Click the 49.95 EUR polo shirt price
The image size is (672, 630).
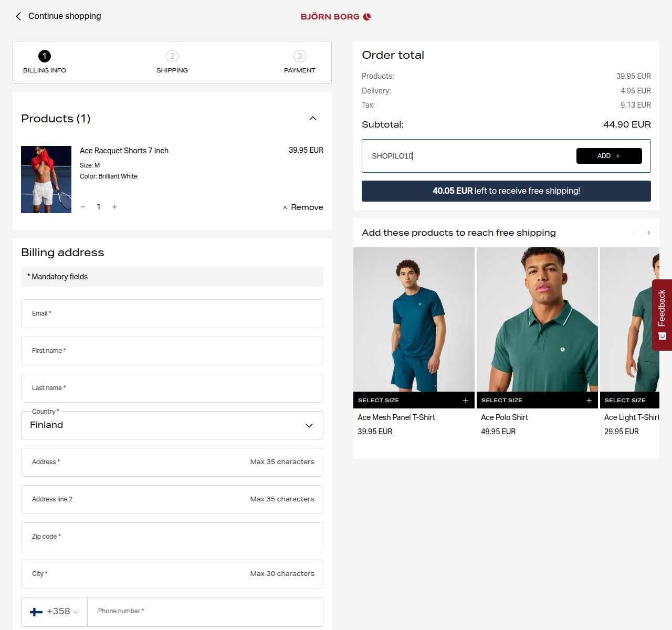(498, 432)
